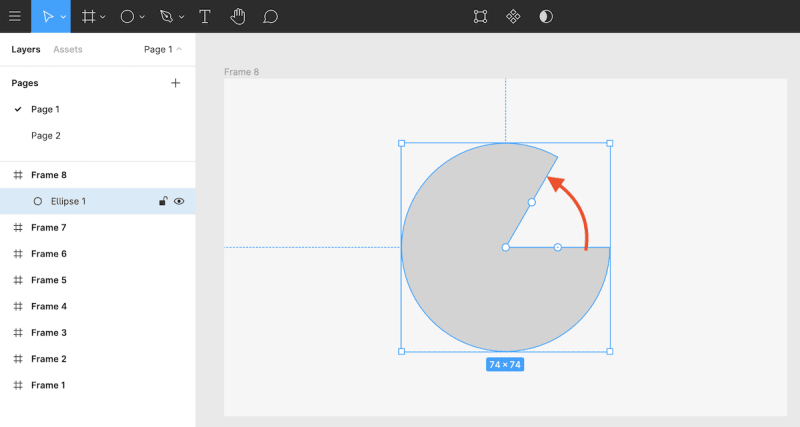
Task: Add a new page with plus
Action: point(176,83)
